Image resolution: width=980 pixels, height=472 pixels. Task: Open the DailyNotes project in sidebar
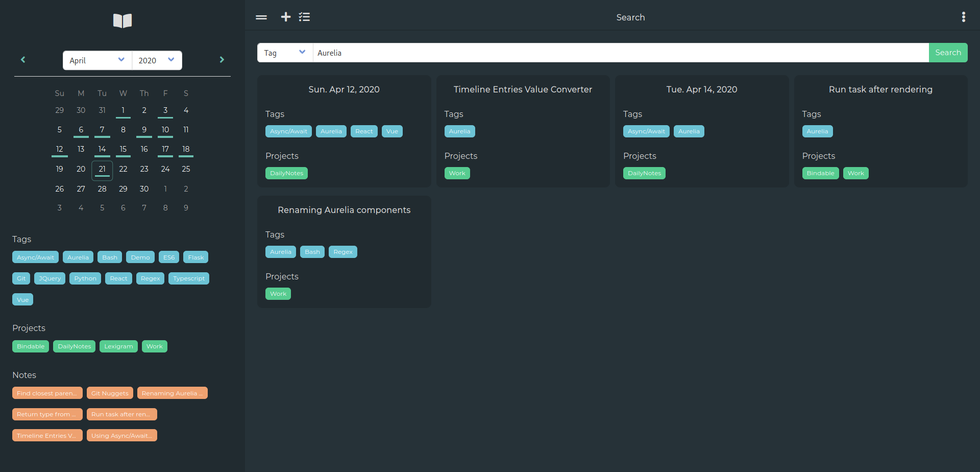tap(75, 346)
